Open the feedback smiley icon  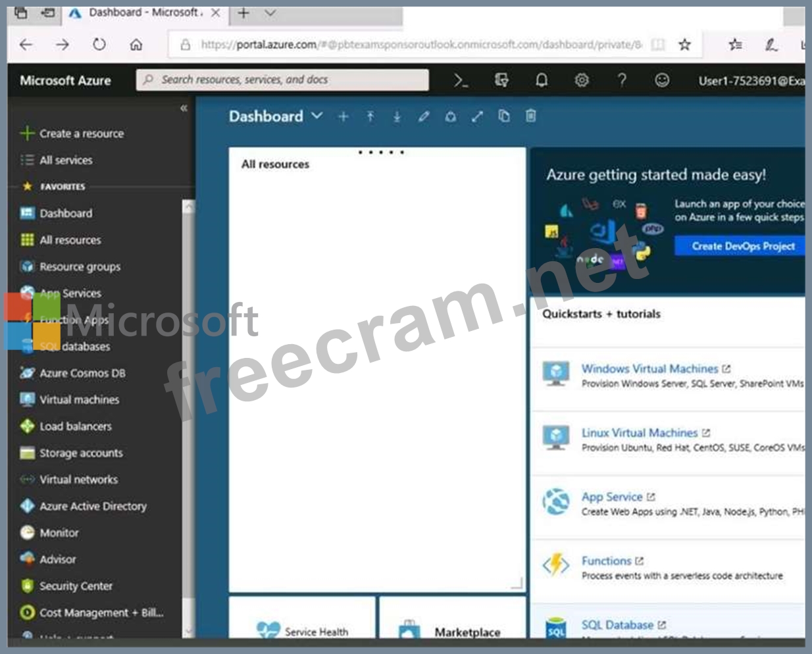coord(662,80)
